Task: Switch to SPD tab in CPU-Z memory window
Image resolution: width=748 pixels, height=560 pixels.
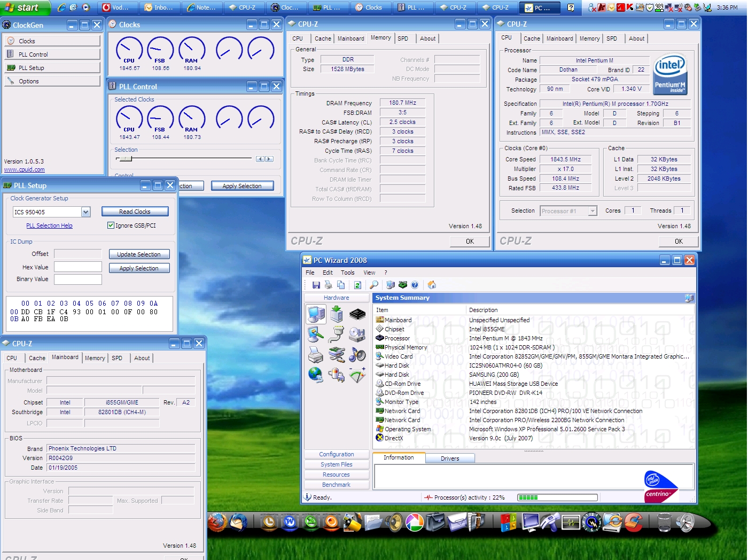Action: 403,38
